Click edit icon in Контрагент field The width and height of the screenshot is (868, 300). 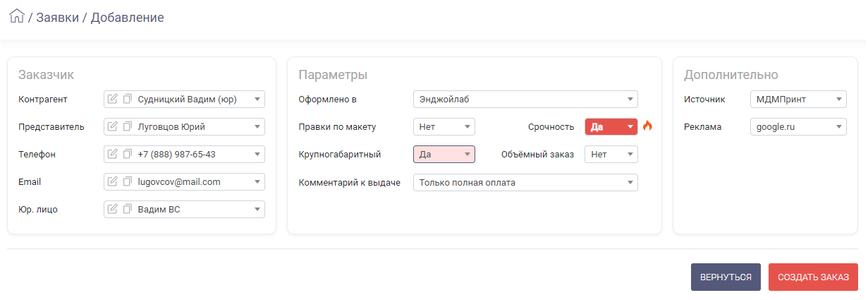pos(113,100)
